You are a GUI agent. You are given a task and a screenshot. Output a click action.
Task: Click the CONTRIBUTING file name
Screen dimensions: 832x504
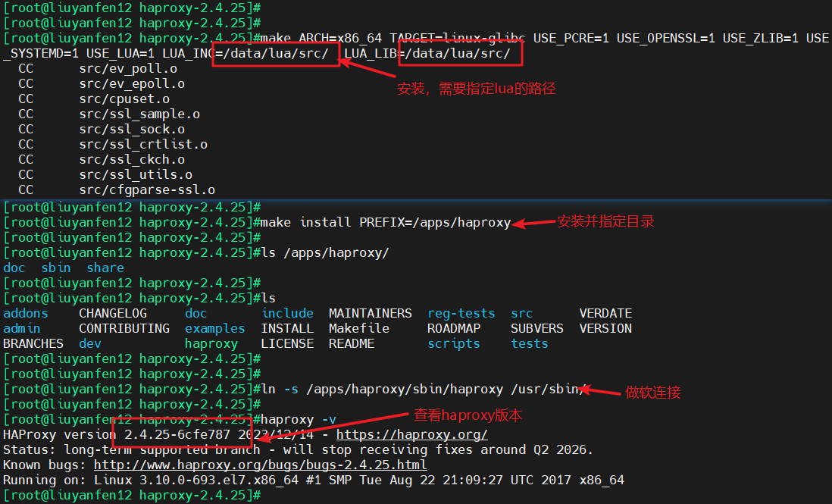click(x=124, y=328)
